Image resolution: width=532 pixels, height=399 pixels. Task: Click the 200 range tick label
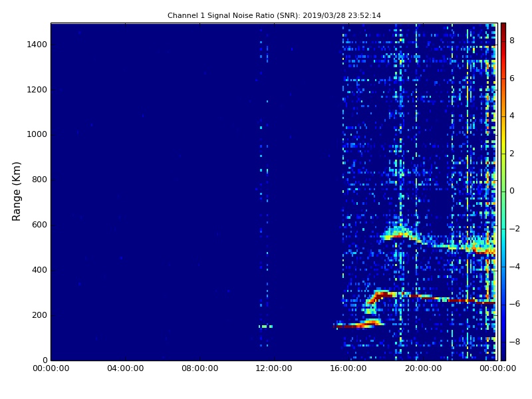[39, 315]
